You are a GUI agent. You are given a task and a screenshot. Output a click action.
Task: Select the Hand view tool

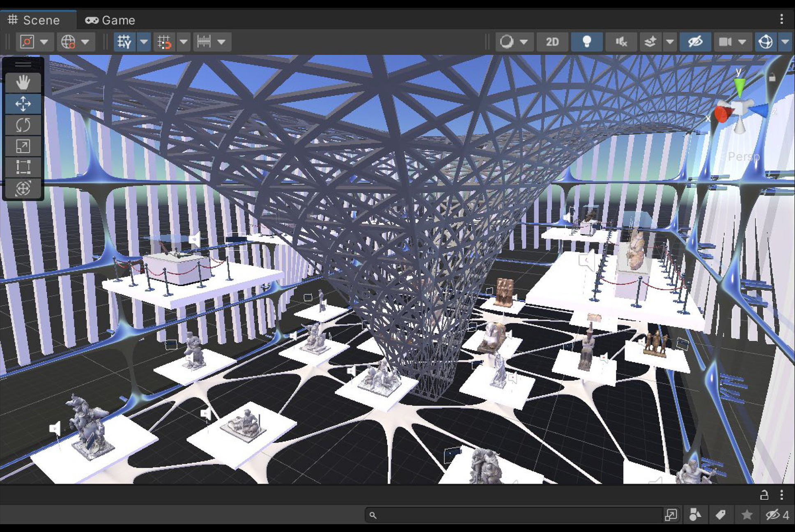(23, 83)
